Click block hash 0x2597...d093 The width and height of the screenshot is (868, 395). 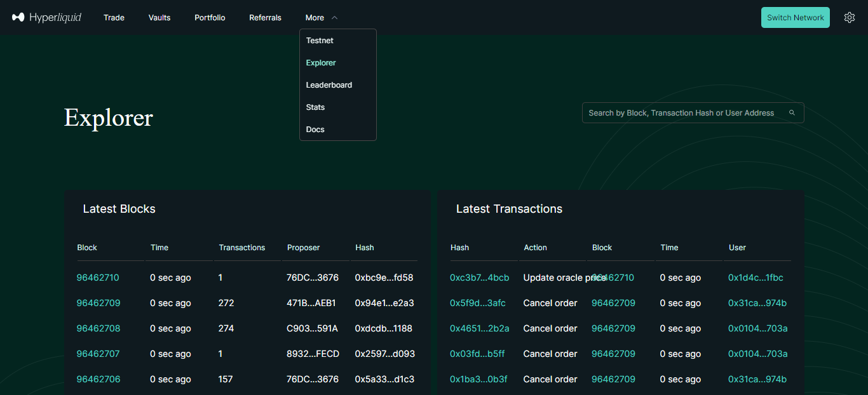tap(384, 354)
